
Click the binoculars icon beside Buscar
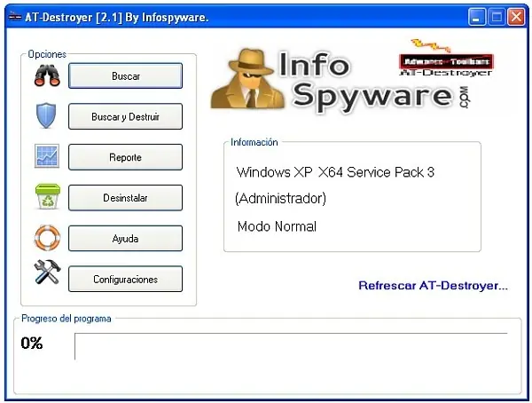coord(47,75)
